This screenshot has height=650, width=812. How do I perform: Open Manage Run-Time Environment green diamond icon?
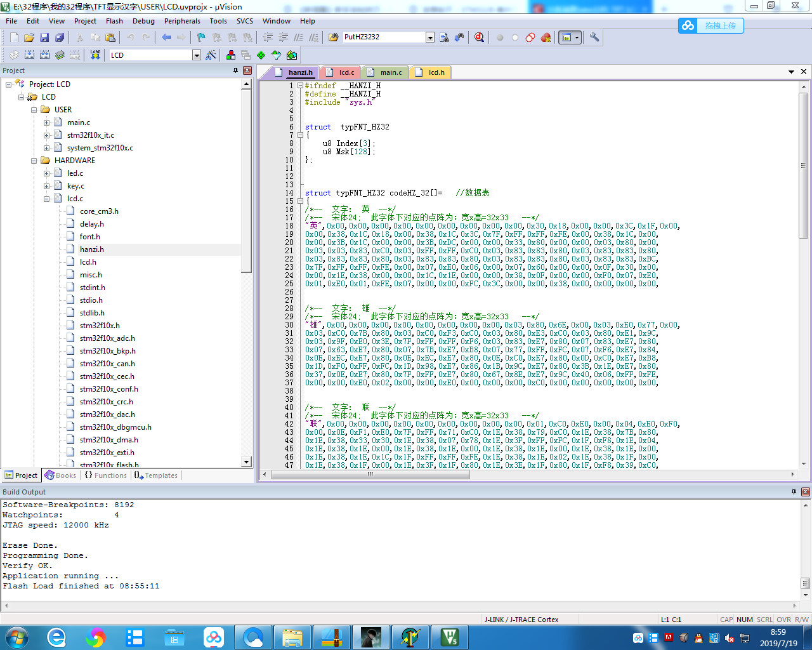coord(261,55)
